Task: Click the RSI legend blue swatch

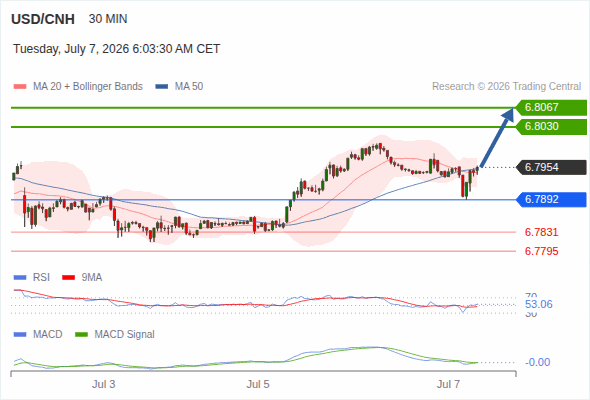Action: [20, 278]
